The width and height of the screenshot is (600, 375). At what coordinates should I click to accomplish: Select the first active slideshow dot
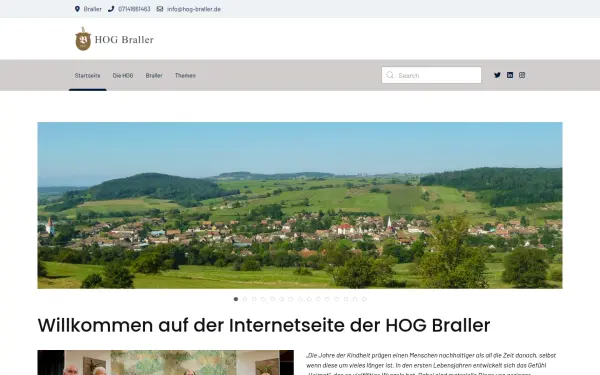pyautogui.click(x=236, y=299)
